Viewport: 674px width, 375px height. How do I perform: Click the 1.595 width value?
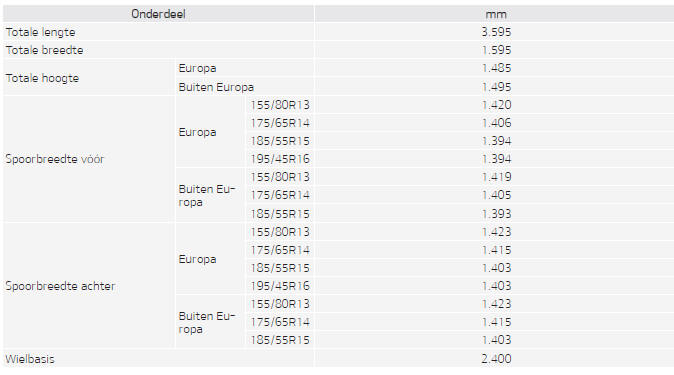point(496,50)
